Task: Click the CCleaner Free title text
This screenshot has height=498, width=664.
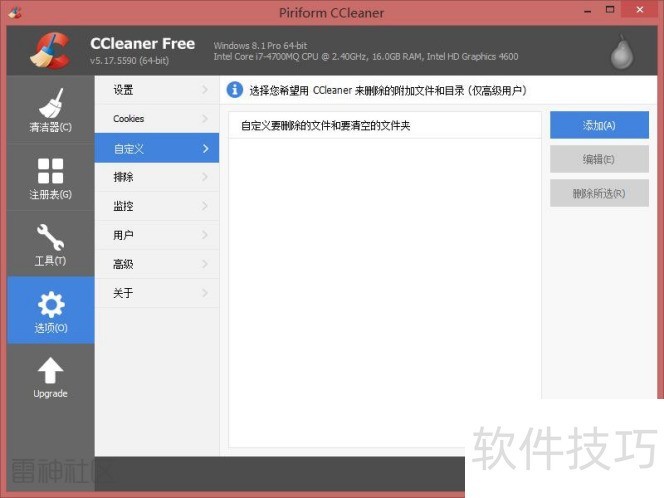Action: tap(142, 44)
